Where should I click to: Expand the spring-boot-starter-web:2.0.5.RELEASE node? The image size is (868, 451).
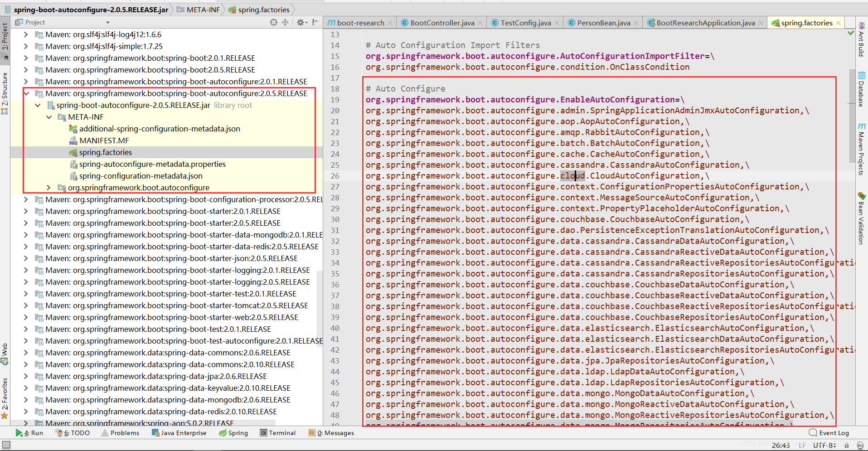[26, 317]
